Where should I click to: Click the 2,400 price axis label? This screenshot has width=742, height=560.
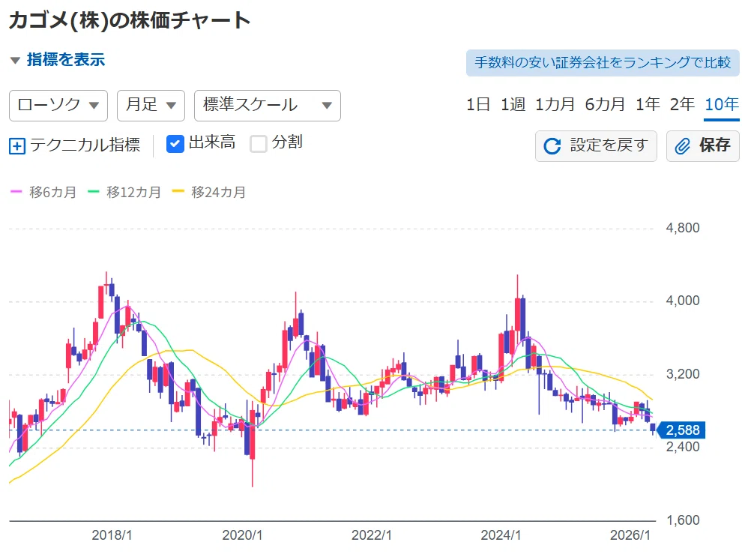tap(683, 447)
